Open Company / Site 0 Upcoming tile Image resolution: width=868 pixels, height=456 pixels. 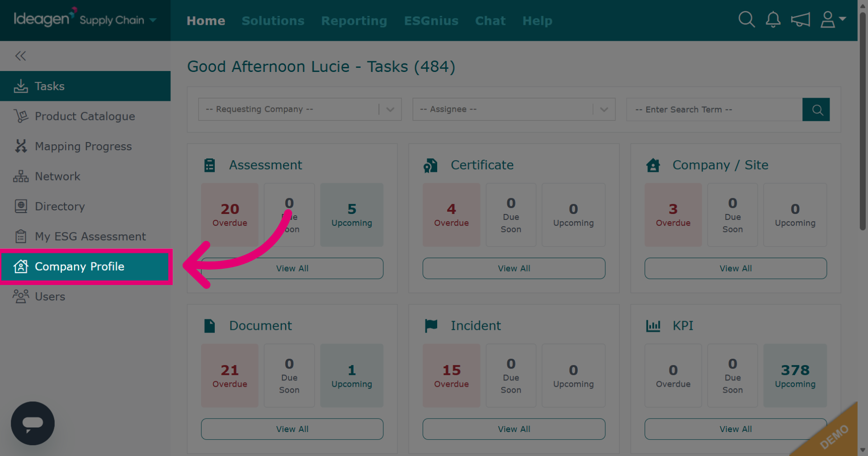[795, 215]
